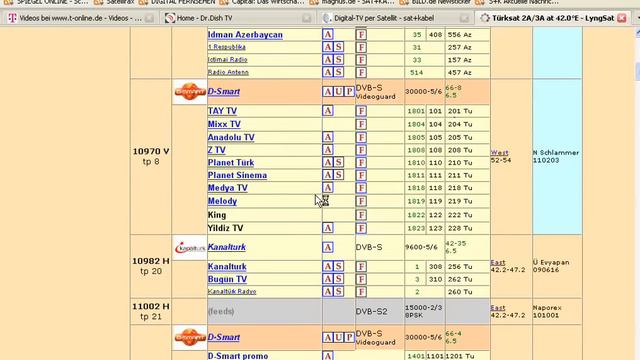Click the 11002 H frequency cell
The width and height of the screenshot is (640, 360).
click(151, 311)
